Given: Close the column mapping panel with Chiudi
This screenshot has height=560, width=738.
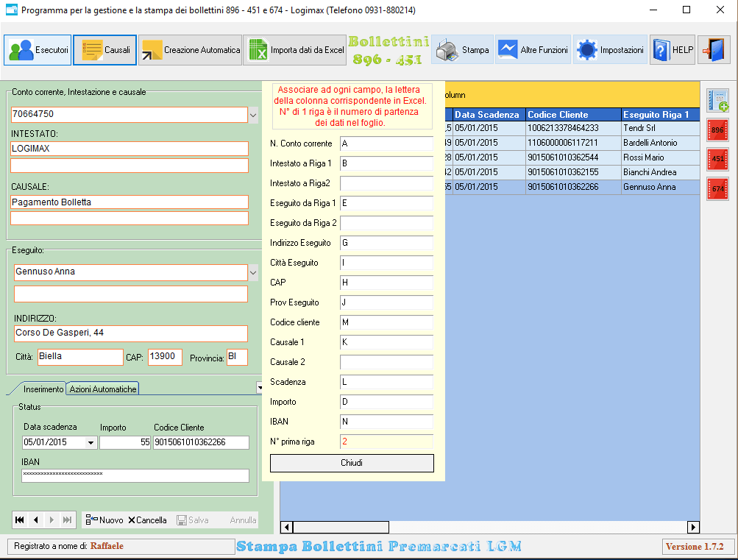Looking at the screenshot, I should pos(352,463).
